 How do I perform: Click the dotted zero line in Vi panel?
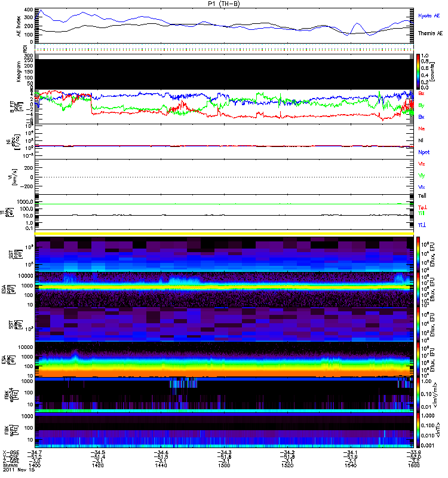pyautogui.click(x=224, y=177)
